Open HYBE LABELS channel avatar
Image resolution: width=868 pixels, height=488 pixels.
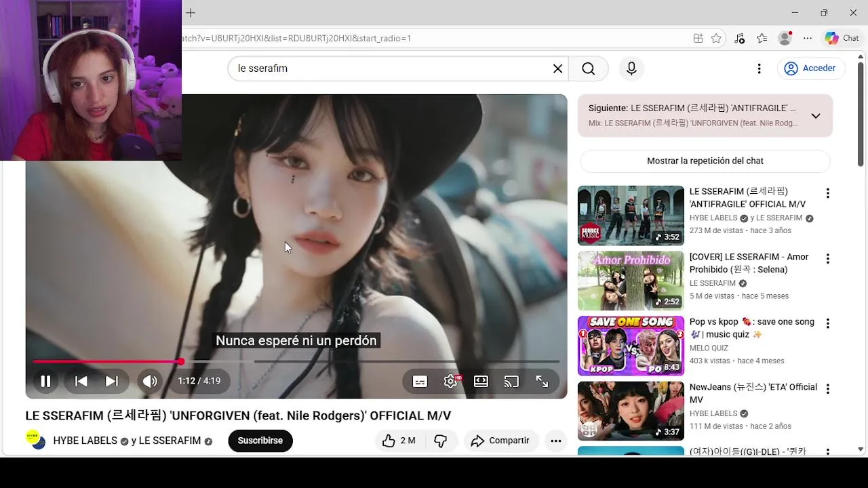(36, 440)
